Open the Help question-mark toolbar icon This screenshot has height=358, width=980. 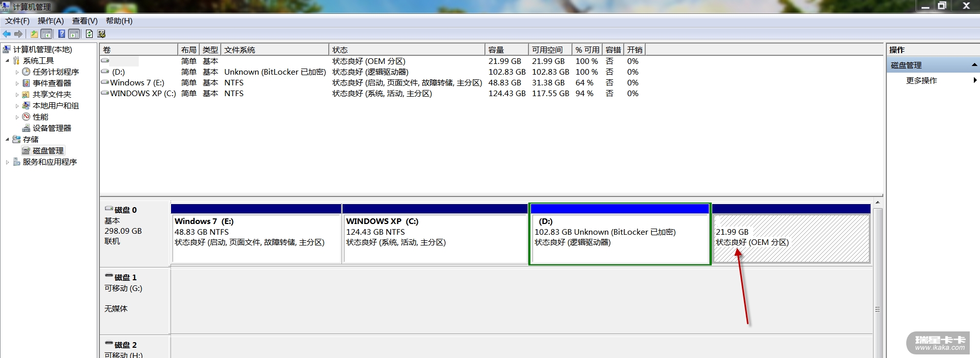click(61, 34)
